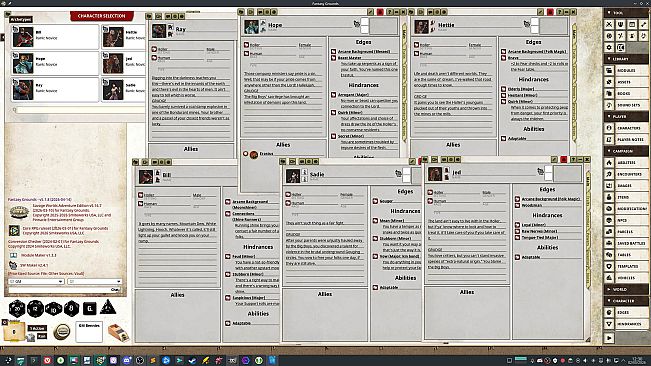Collapse the Campaign sidebar section
Viewport: 651px width, 366px height.
coord(626,151)
